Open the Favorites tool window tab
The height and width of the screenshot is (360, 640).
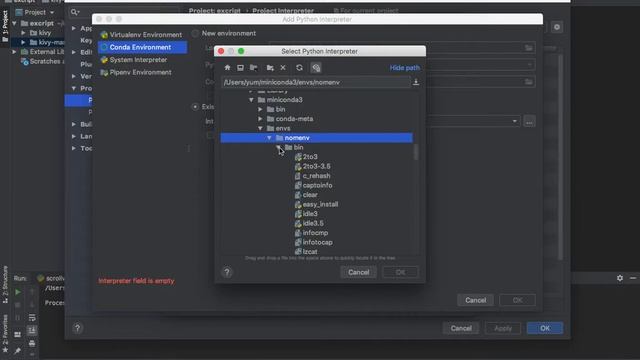5,334
